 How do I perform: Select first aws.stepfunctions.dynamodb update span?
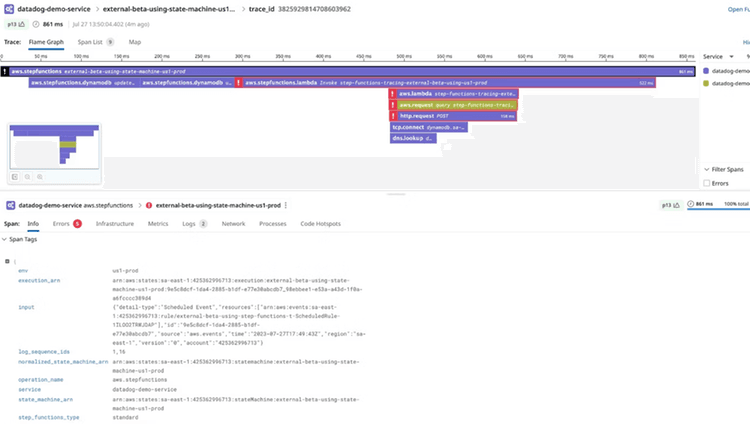pos(84,83)
